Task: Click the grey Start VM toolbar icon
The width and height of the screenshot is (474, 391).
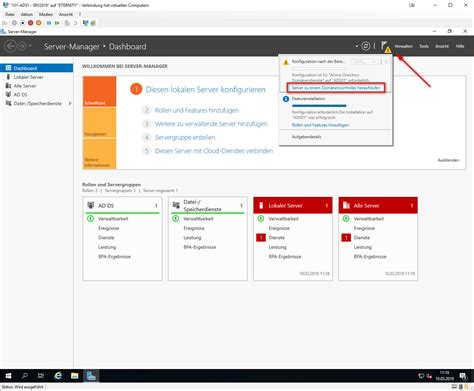Action: coord(14,23)
